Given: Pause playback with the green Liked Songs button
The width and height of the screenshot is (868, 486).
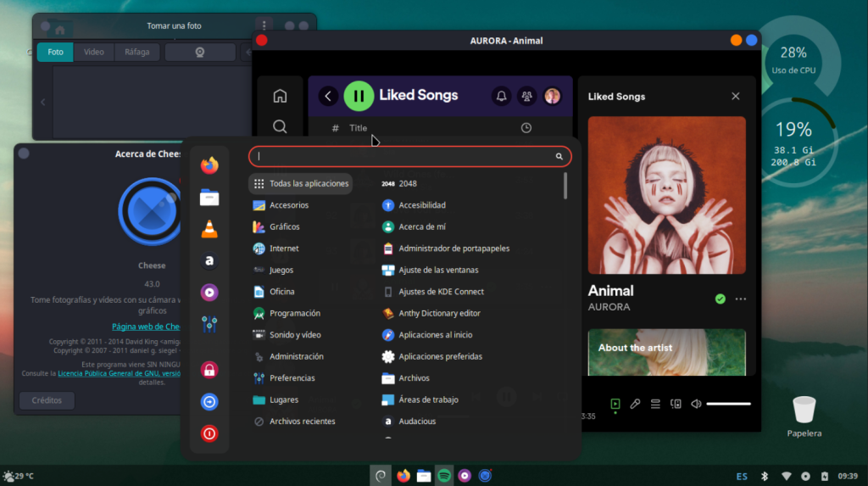Looking at the screenshot, I should [x=359, y=96].
